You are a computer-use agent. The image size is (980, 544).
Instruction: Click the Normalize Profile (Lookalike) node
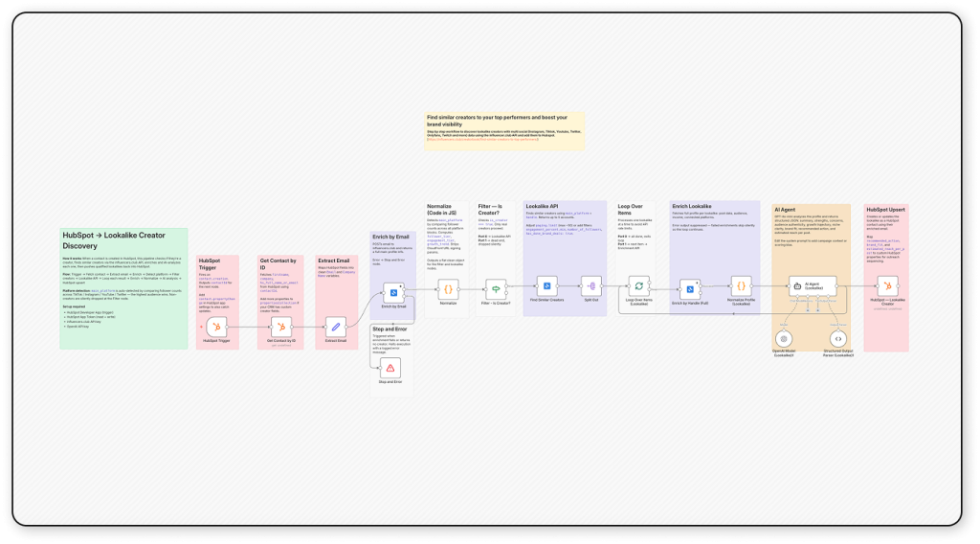(x=741, y=285)
